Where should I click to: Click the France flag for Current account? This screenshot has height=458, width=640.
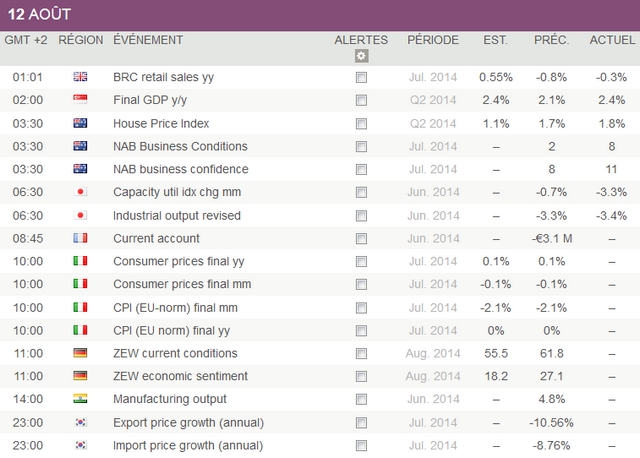point(81,238)
